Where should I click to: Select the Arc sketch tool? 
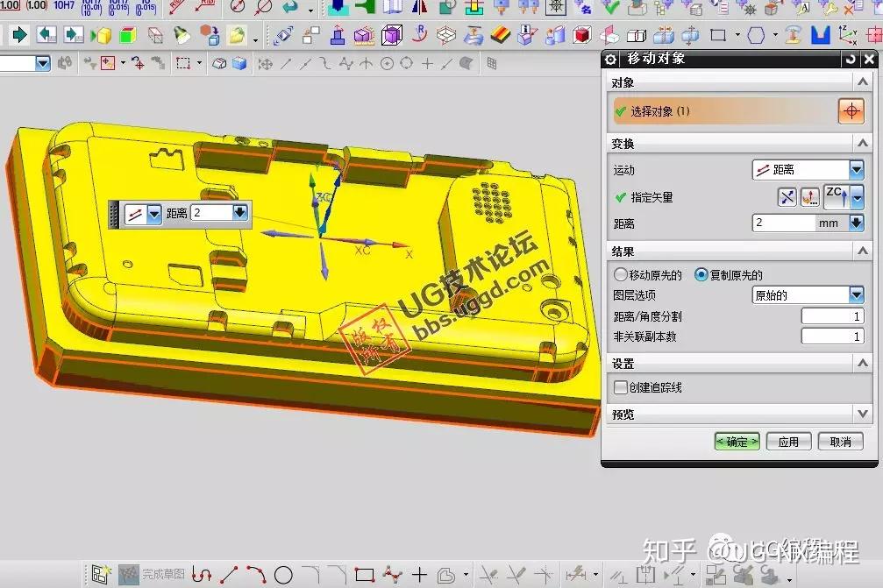point(255,575)
